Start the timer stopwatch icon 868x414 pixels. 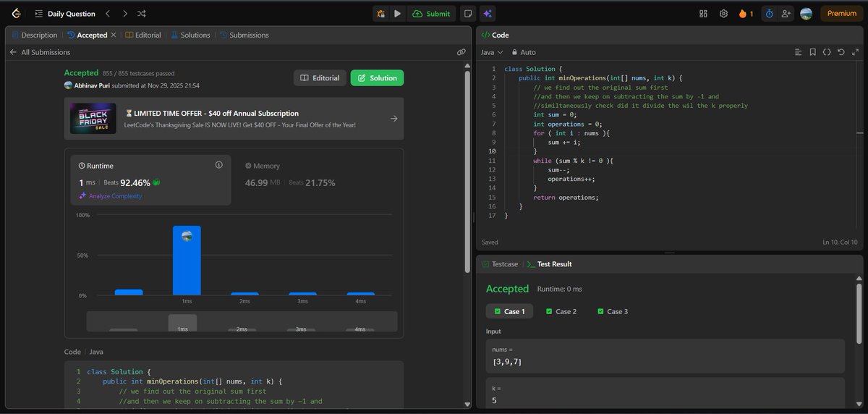(x=769, y=13)
